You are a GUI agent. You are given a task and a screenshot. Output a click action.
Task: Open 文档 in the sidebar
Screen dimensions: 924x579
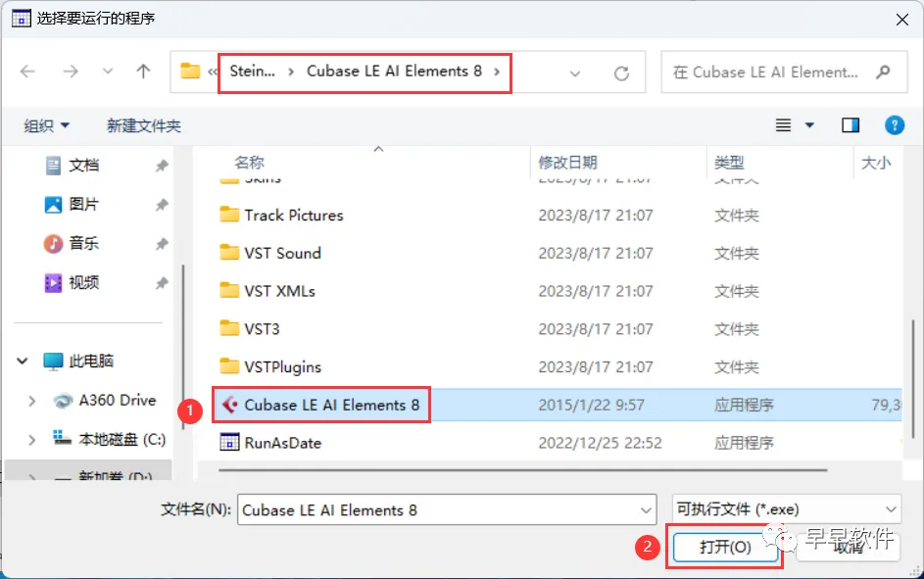tap(83, 165)
